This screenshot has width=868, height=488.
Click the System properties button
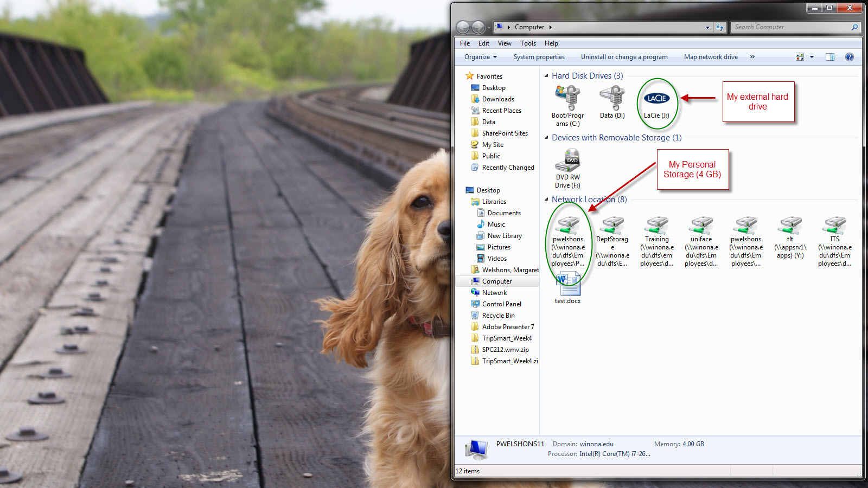(539, 57)
